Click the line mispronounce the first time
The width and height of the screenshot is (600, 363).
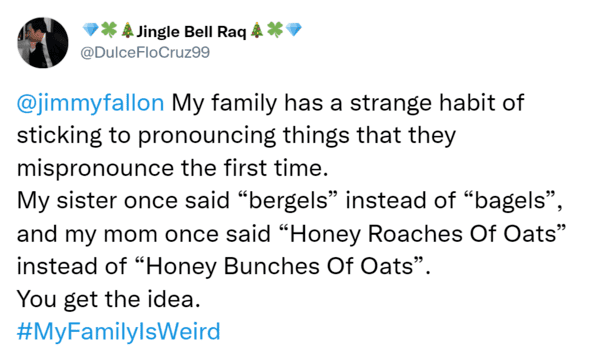tap(173, 168)
